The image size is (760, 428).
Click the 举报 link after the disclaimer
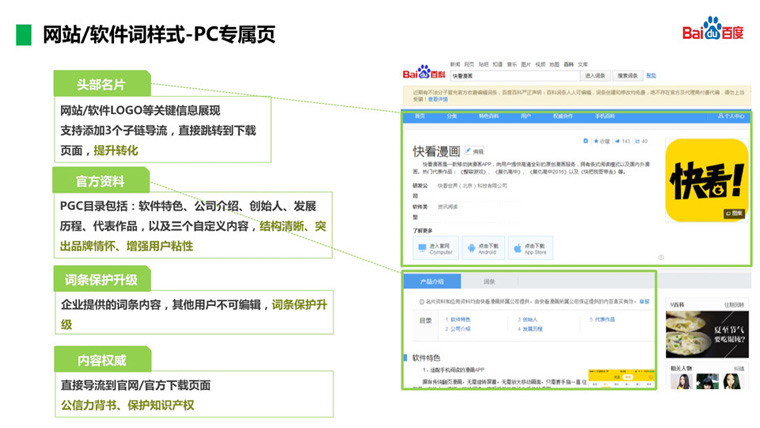click(x=644, y=301)
